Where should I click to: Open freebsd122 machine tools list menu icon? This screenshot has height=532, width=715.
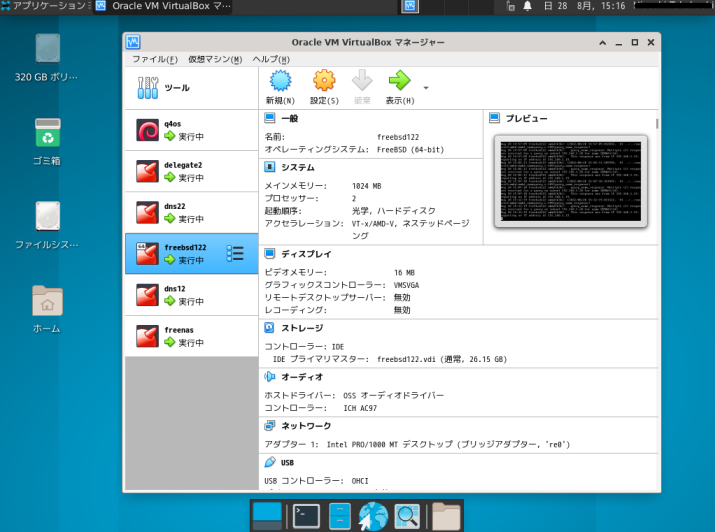(x=235, y=253)
